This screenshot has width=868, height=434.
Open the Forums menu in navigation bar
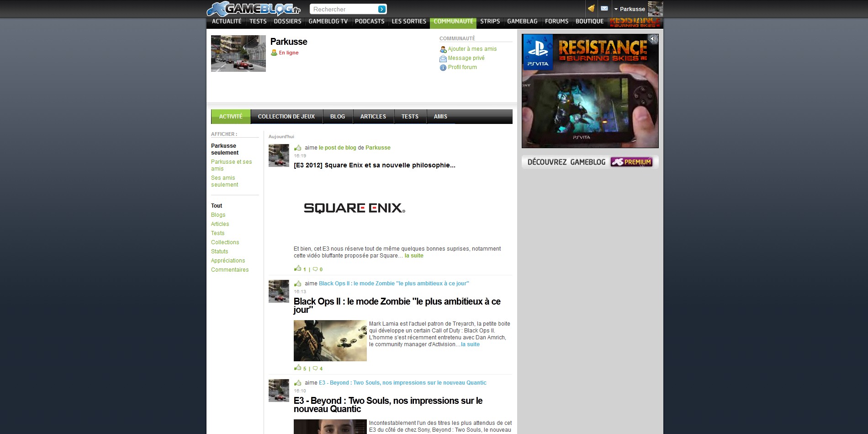coord(556,21)
